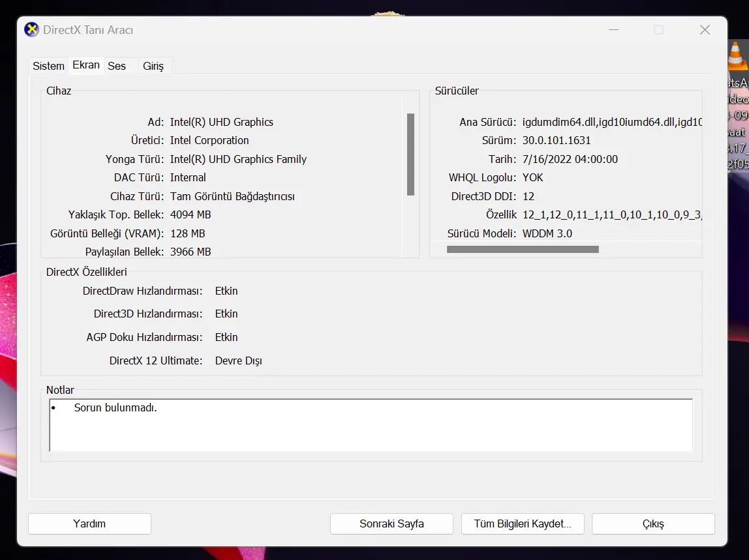
Task: Click the Cihaz panel vertical scrollbar thumb
Action: [410, 155]
